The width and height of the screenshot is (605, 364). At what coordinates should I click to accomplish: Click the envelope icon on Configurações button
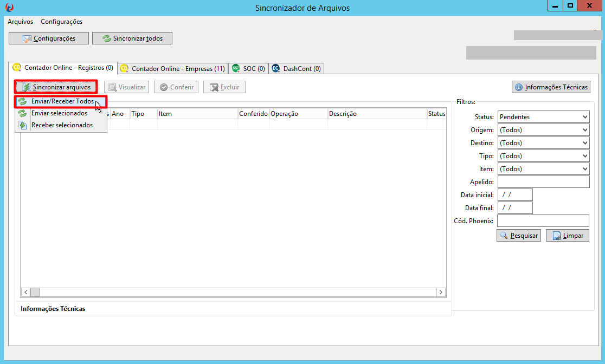click(27, 38)
